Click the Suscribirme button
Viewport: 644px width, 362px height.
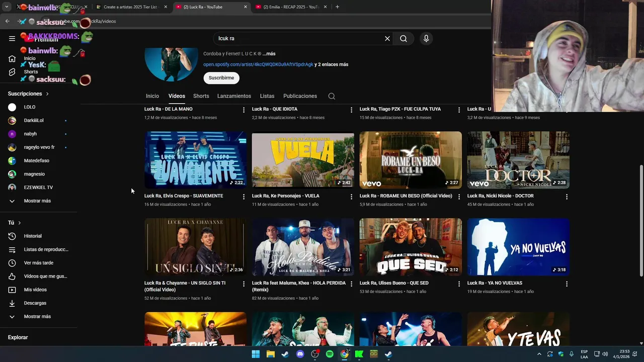click(221, 78)
